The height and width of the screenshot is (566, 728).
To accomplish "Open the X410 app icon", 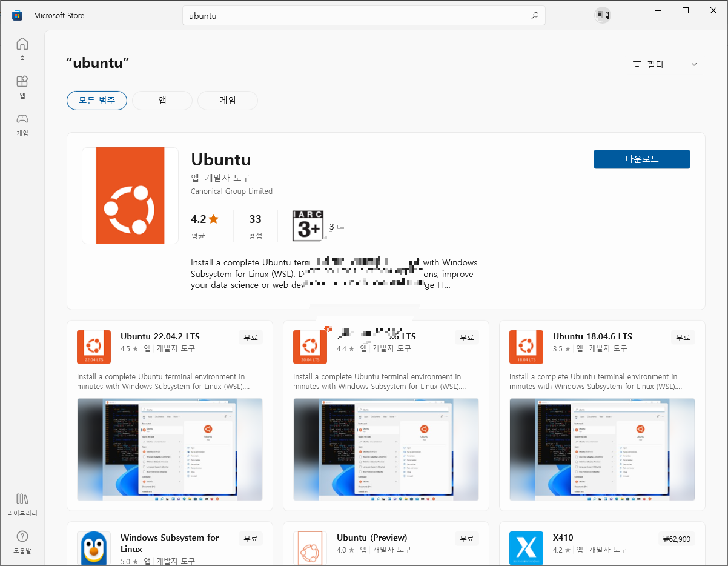I will [x=526, y=548].
